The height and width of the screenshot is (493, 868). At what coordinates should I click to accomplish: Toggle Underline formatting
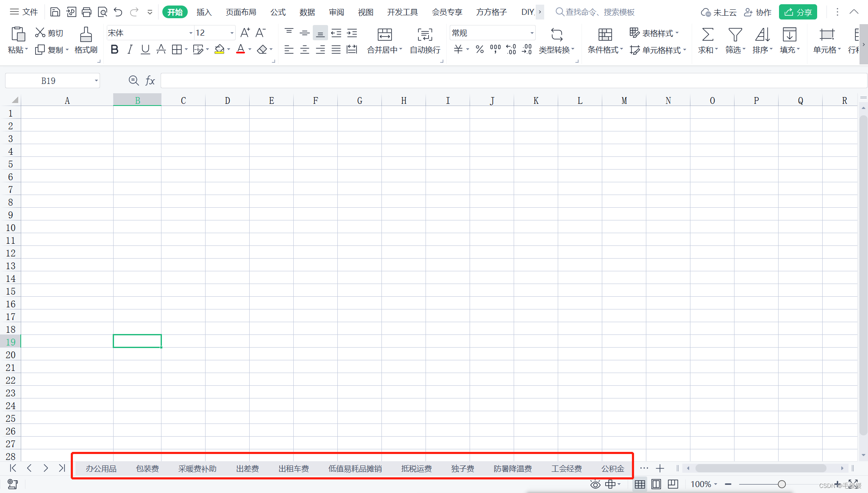pyautogui.click(x=145, y=50)
